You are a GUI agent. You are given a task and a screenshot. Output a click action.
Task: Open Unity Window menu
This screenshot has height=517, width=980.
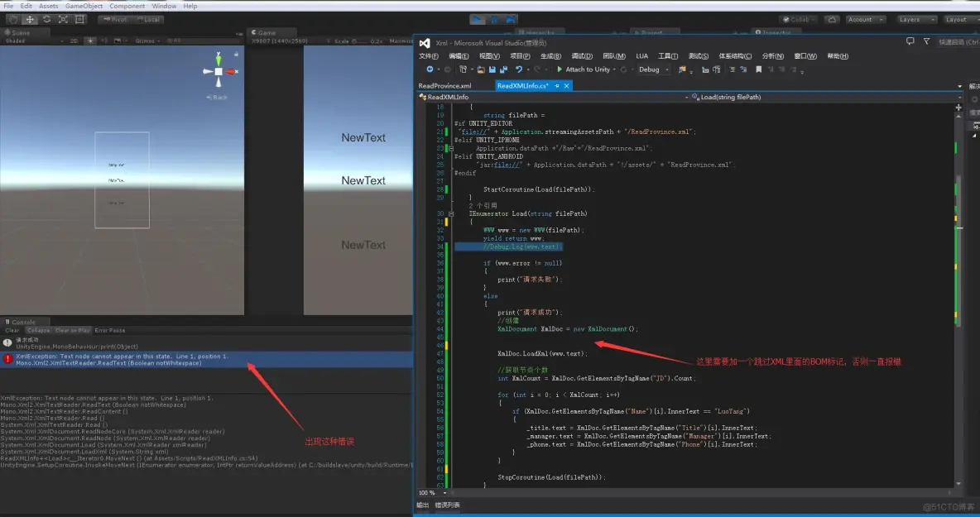[x=164, y=6]
